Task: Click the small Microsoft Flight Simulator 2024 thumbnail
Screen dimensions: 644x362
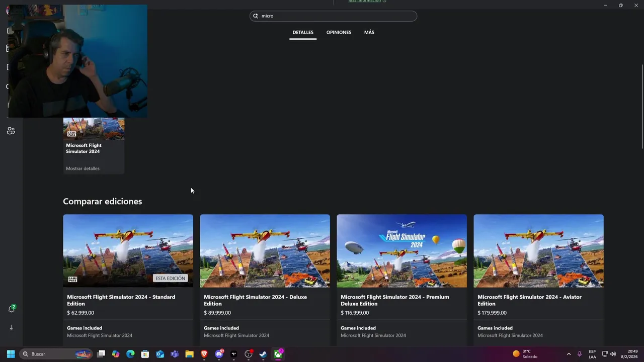Action: [94, 129]
